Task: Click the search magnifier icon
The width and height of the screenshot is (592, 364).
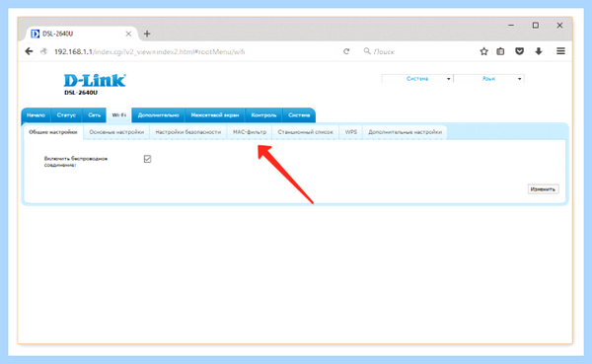Action: (367, 51)
